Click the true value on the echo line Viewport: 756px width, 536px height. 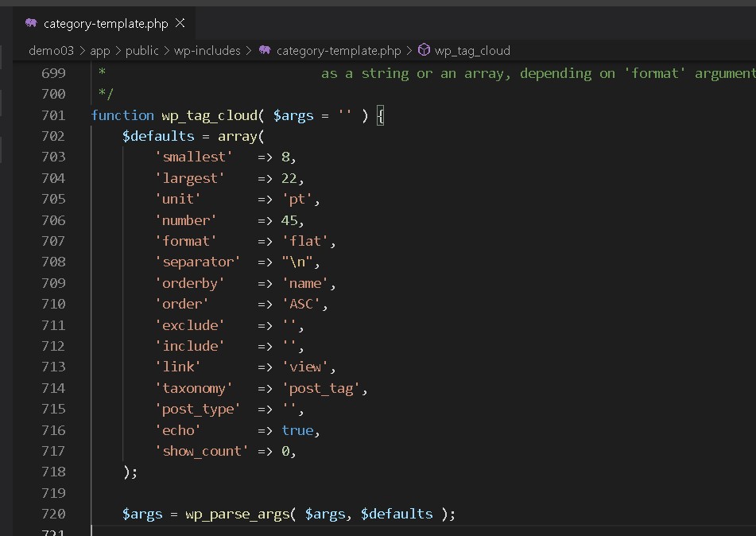pyautogui.click(x=297, y=429)
